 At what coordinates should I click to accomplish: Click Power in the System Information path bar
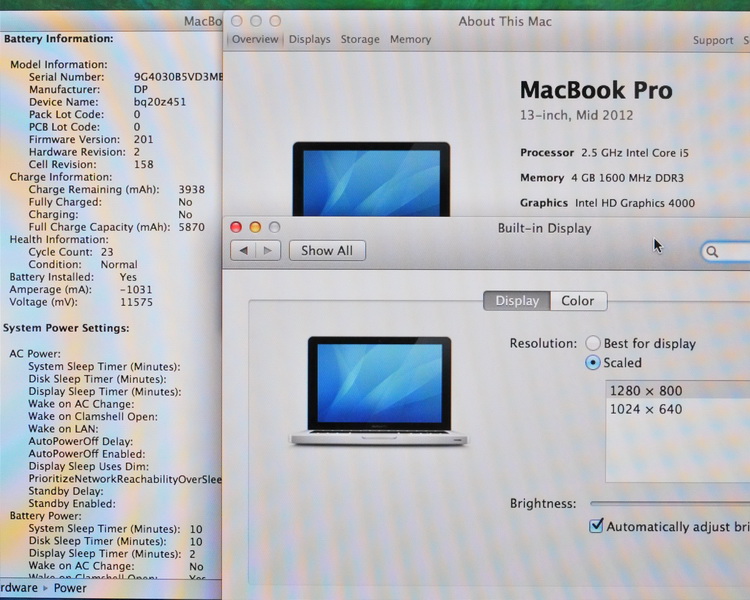click(70, 588)
